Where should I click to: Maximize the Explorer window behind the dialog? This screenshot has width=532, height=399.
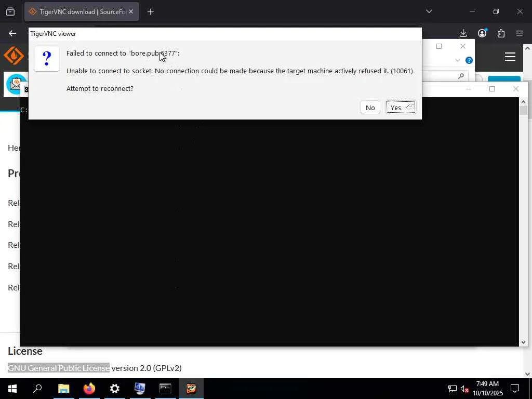click(439, 46)
